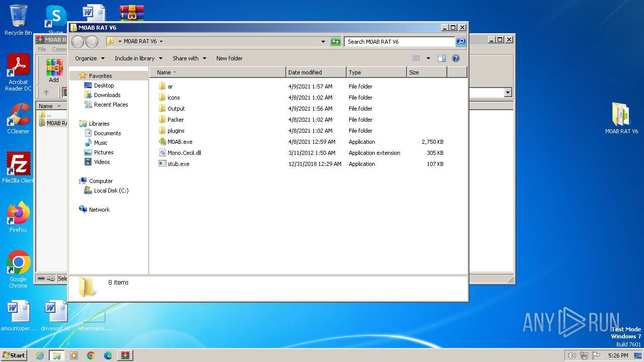Select Documents library

click(103, 133)
